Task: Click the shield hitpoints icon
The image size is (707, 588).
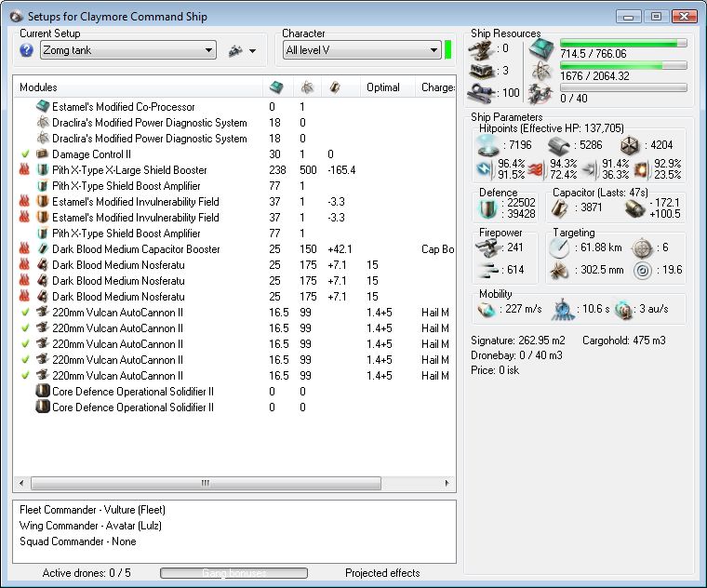Action: 487,146
